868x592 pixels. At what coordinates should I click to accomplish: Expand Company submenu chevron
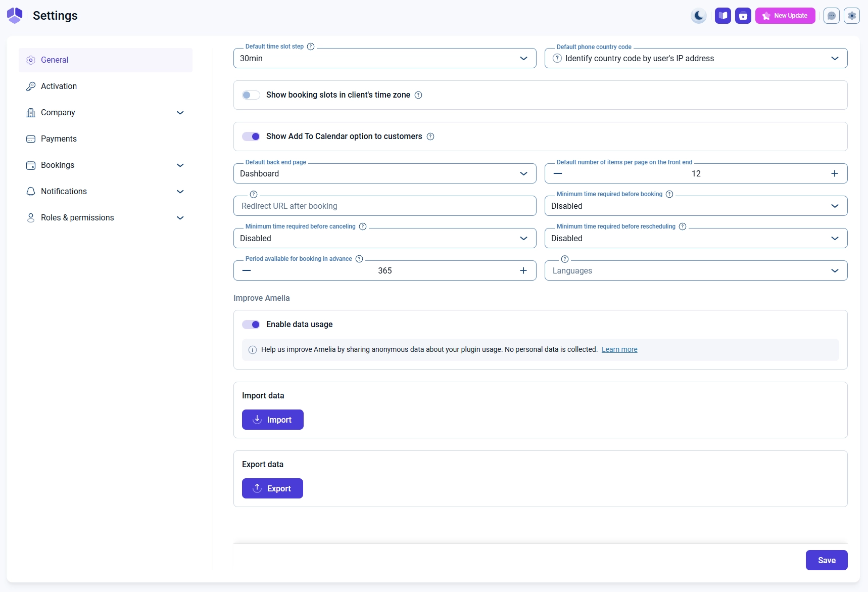pyautogui.click(x=180, y=113)
